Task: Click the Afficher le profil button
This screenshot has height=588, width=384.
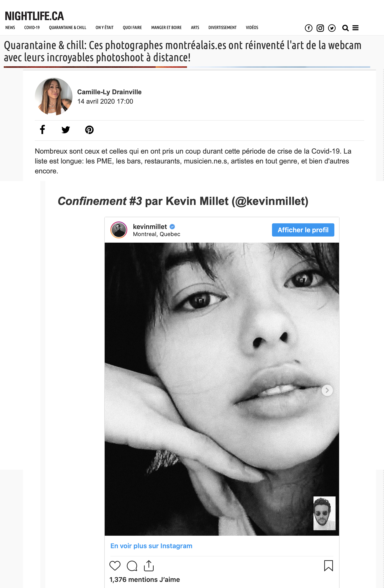Action: [303, 230]
